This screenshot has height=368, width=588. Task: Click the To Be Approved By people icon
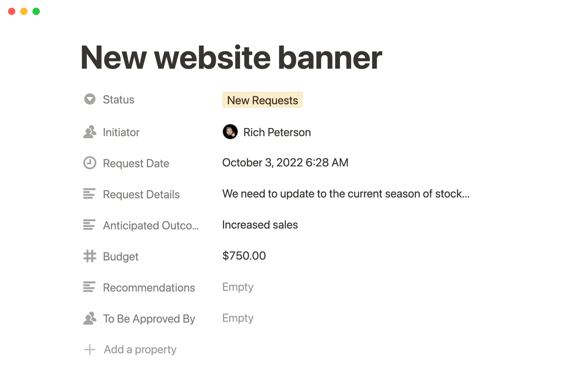coord(90,318)
